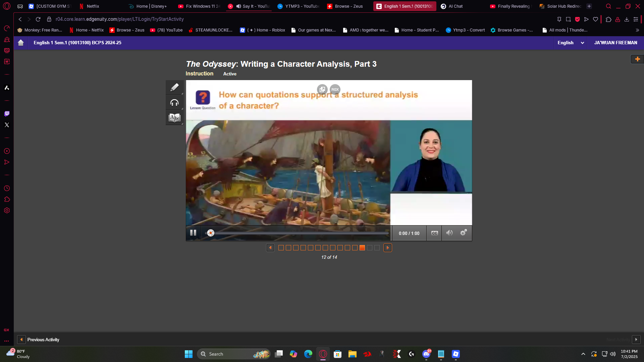Go to Previous Activity
This screenshot has height=362, width=644.
38,340
